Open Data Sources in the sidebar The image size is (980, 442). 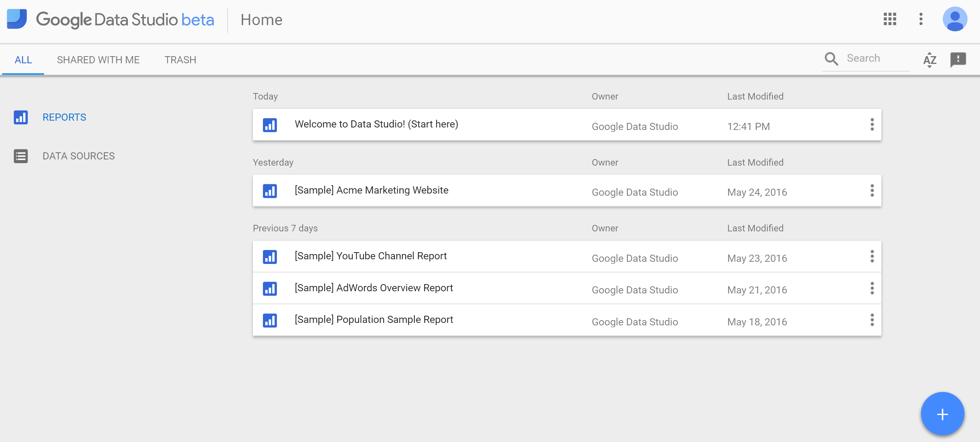point(78,156)
